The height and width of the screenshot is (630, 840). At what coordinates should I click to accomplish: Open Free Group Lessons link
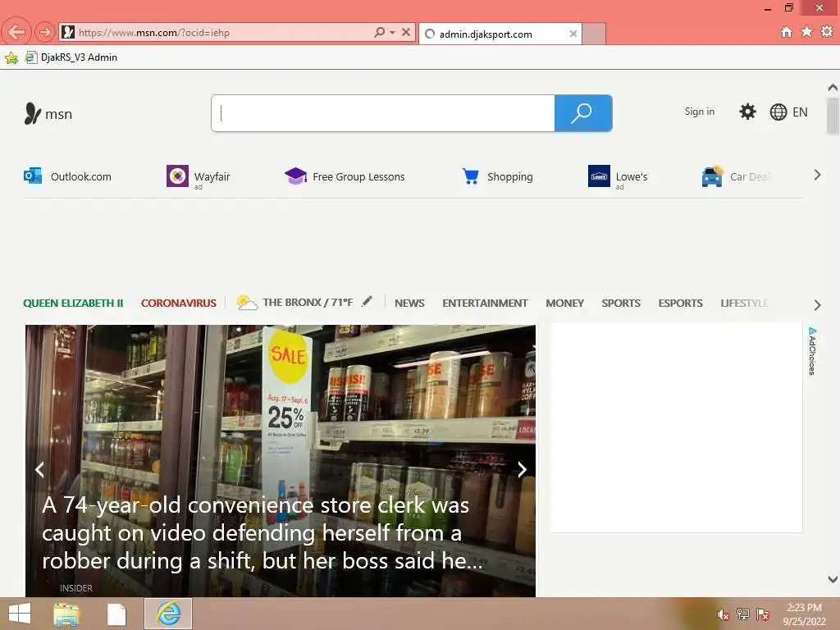point(358,177)
